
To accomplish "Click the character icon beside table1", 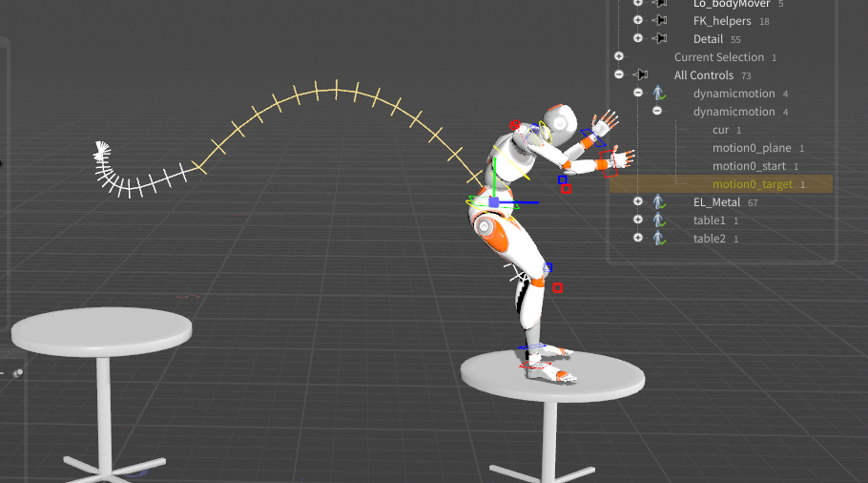I will [659, 220].
